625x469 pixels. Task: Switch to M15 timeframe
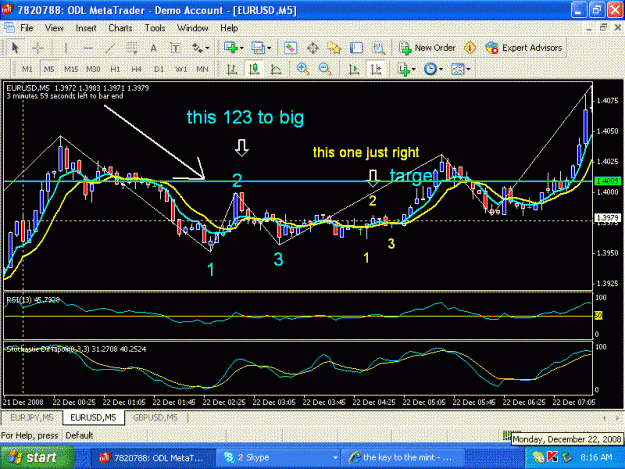pyautogui.click(x=71, y=69)
